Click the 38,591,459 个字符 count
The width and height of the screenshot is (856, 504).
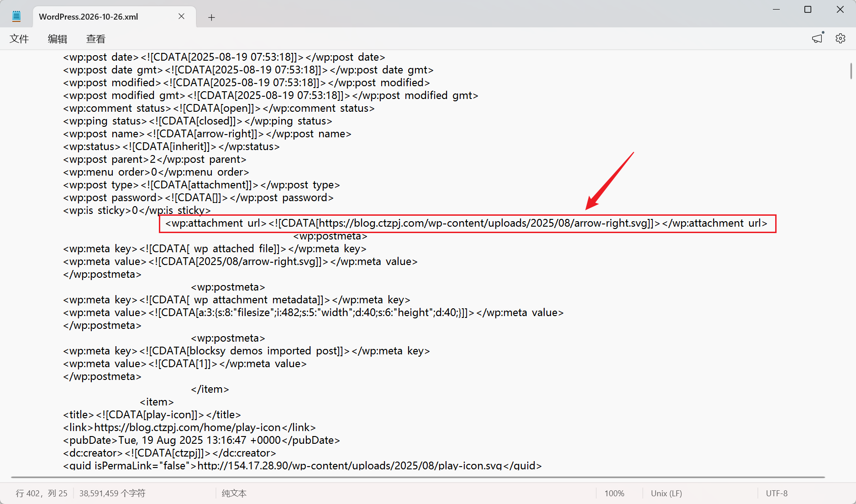112,493
